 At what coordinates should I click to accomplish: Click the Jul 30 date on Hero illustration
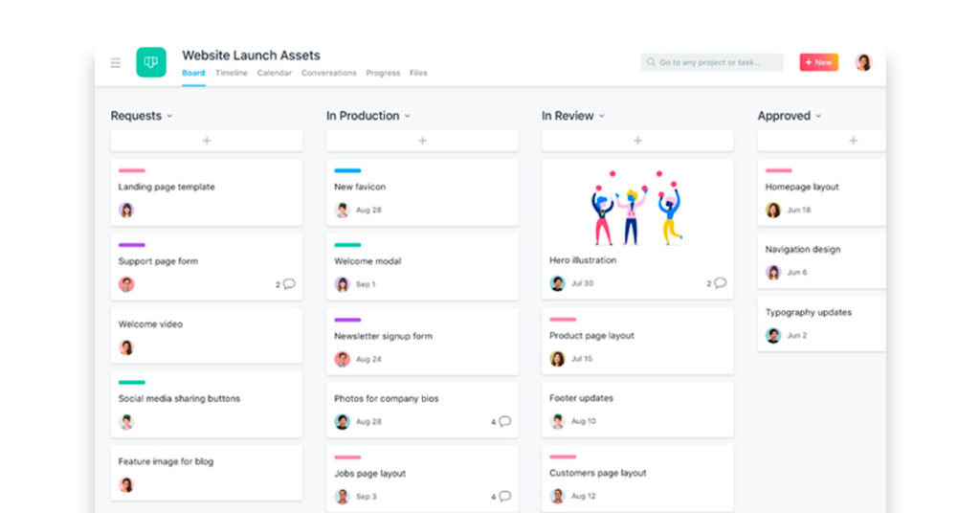[x=583, y=283]
